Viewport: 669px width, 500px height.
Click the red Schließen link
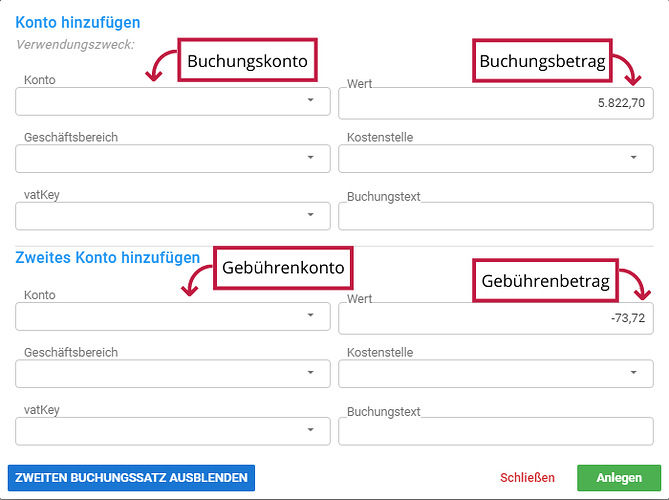point(527,478)
